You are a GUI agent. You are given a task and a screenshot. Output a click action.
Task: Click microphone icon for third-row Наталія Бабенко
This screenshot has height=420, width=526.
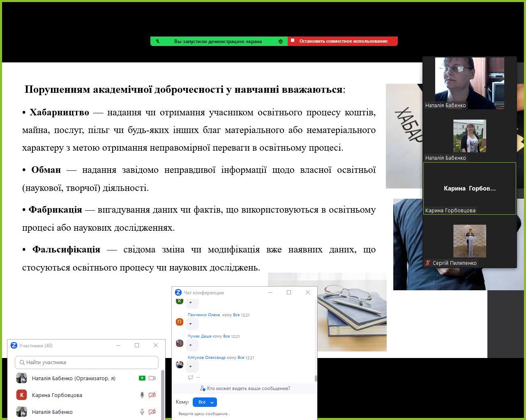tap(142, 412)
